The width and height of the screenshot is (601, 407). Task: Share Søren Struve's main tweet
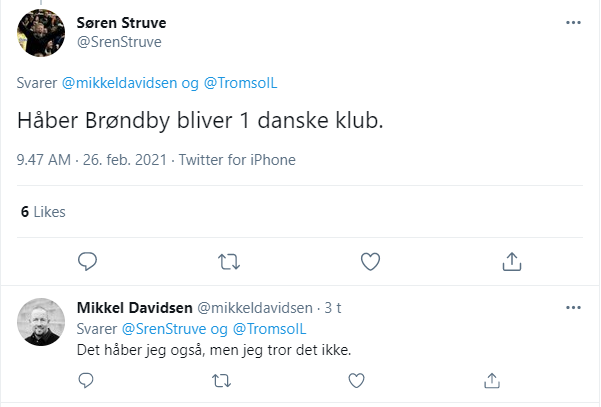[512, 261]
